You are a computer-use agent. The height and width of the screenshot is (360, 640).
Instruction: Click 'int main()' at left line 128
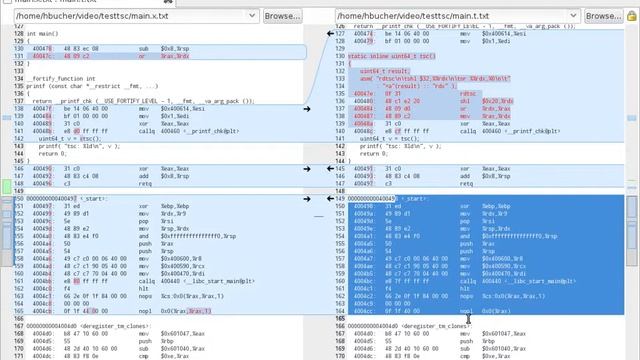click(x=42, y=33)
